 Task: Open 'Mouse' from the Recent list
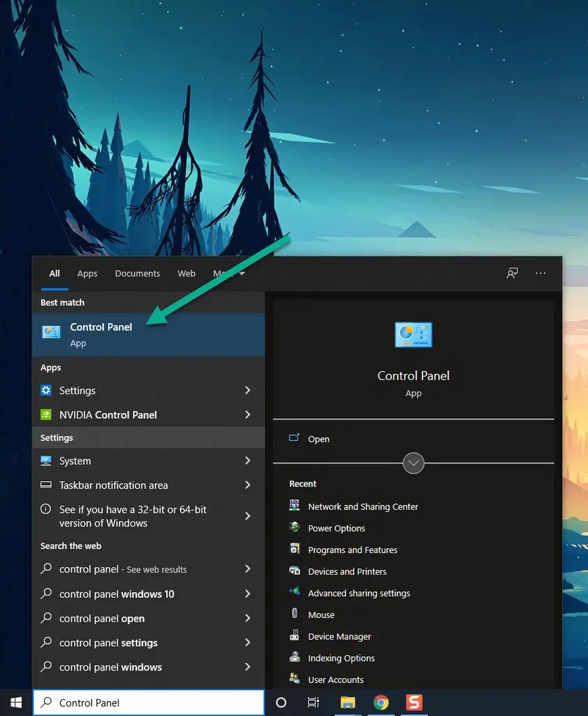pyautogui.click(x=321, y=615)
